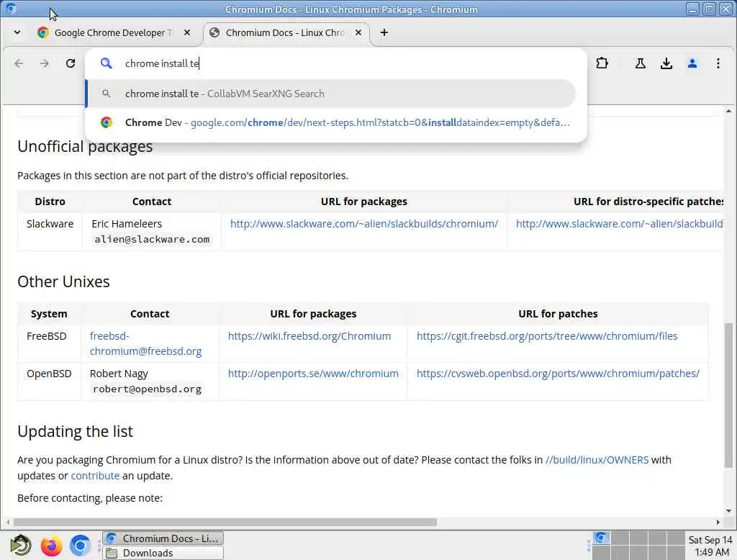Image resolution: width=737 pixels, height=560 pixels.
Task: Switch to Chromium Docs taskbar window
Action: tap(163, 538)
